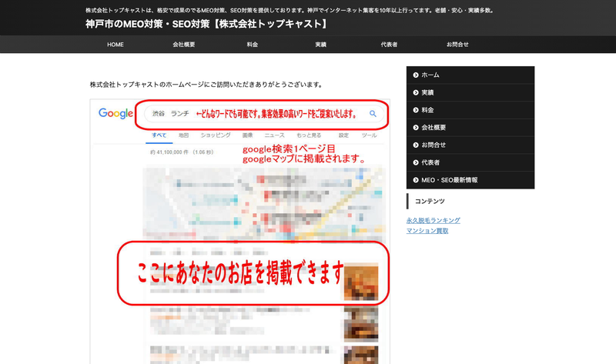Image resolution: width=616 pixels, height=364 pixels.
Task: Click the arrow icon beside お問合せ in sidebar
Action: pos(416,145)
